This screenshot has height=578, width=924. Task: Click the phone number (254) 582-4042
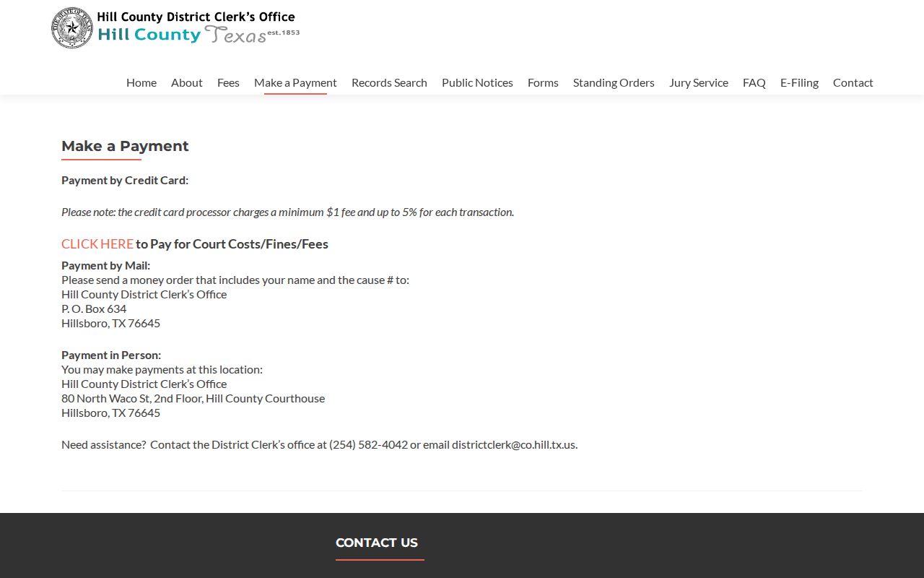point(368,444)
